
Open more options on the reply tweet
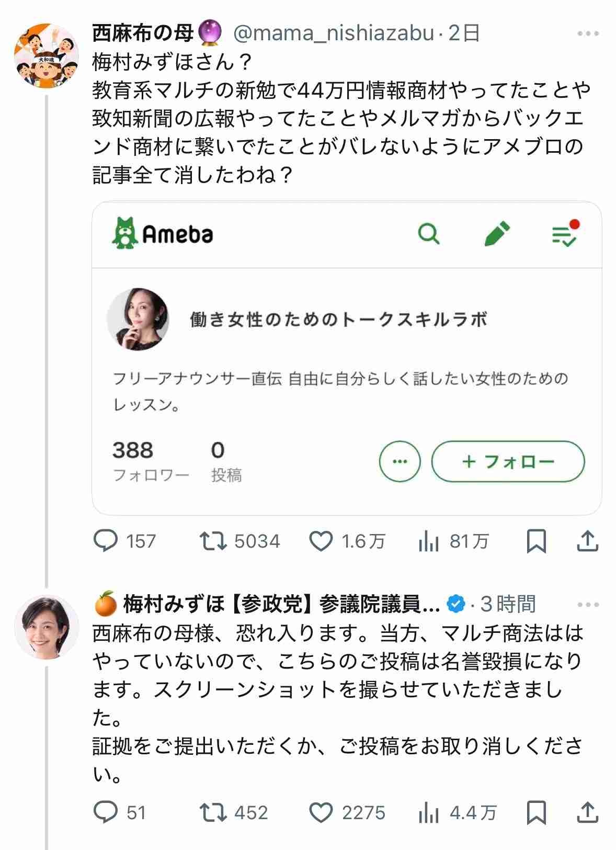pyautogui.click(x=588, y=605)
